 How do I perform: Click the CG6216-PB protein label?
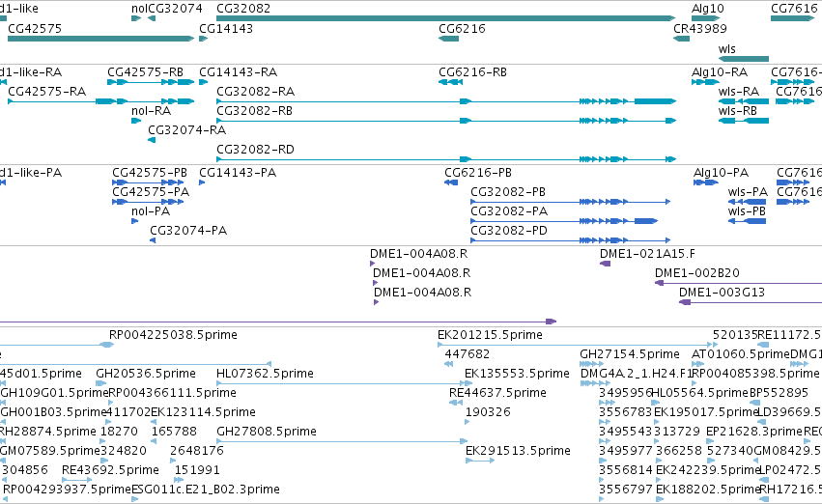tap(478, 173)
